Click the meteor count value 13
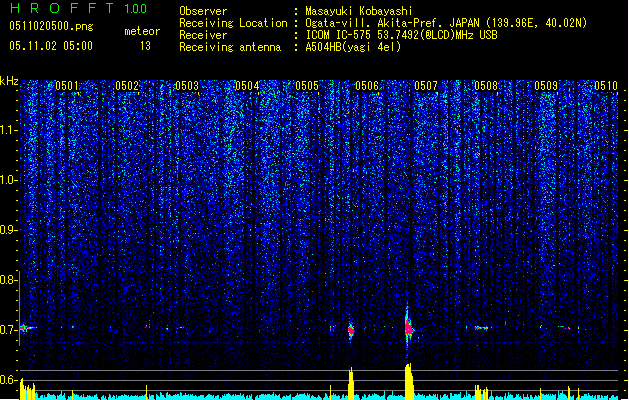 pos(145,46)
